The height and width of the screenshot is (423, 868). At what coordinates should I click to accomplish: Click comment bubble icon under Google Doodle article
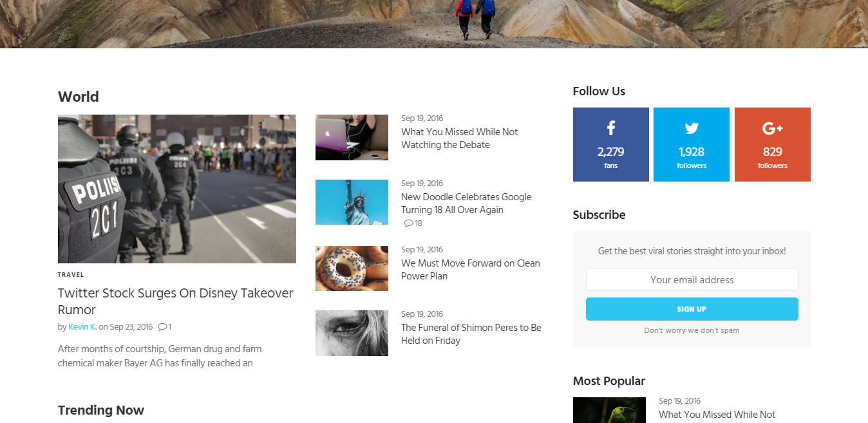408,223
